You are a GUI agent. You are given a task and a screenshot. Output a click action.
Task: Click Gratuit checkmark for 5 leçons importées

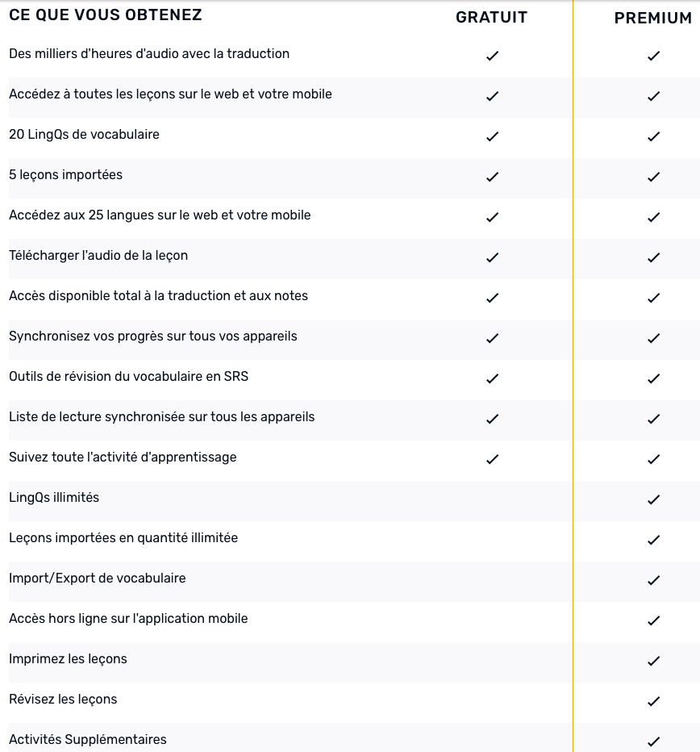(492, 177)
